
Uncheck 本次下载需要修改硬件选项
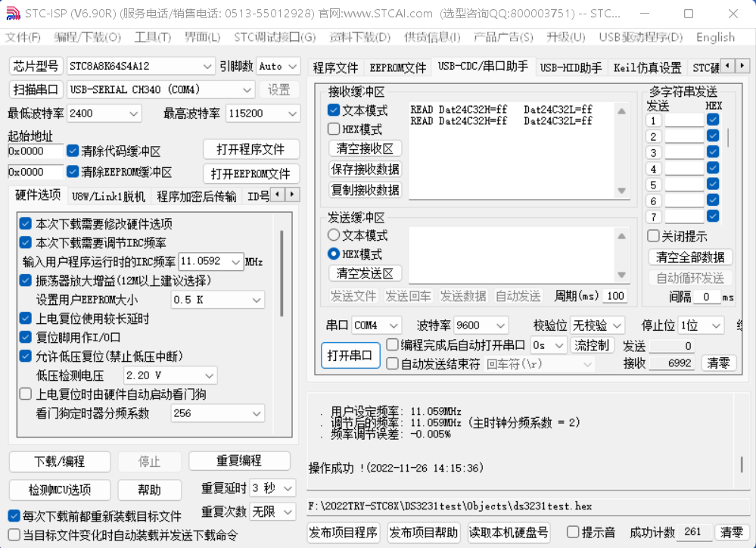pos(26,224)
